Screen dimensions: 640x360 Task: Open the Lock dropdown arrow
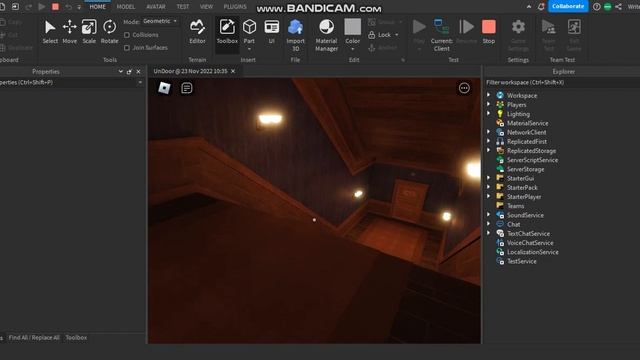pos(396,35)
